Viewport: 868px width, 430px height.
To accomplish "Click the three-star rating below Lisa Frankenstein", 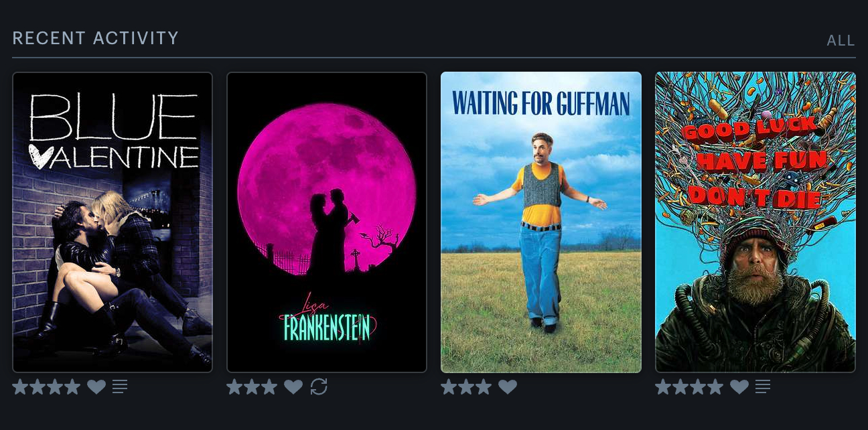I will pos(252,386).
